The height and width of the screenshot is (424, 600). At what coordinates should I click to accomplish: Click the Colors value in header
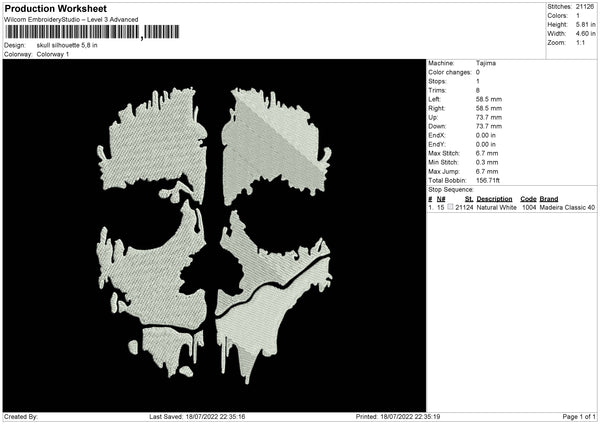pyautogui.click(x=578, y=16)
